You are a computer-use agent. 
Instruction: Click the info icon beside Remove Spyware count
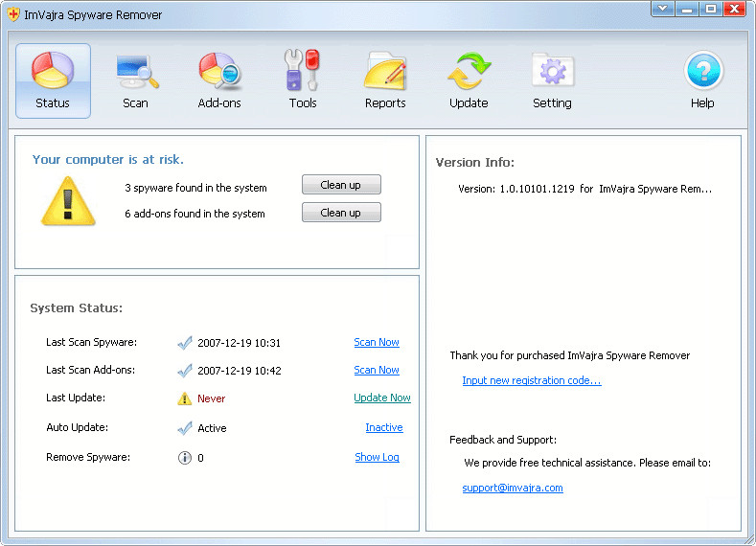point(185,458)
